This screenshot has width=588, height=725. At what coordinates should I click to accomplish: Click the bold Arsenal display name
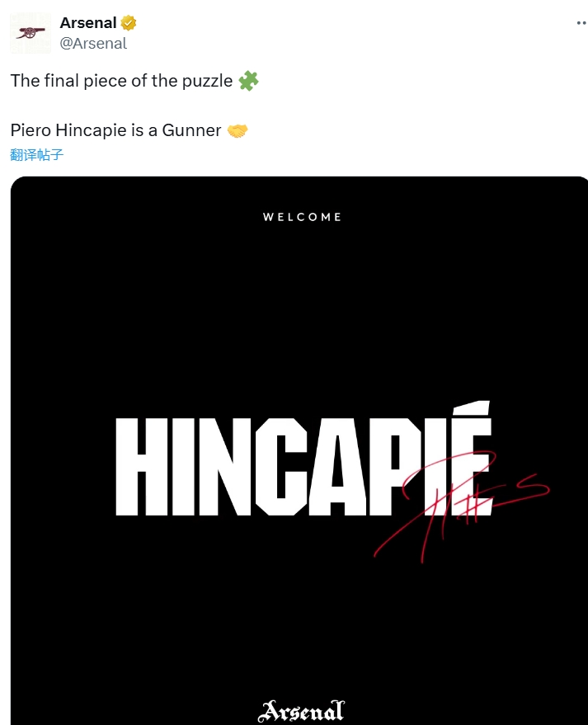(88, 23)
